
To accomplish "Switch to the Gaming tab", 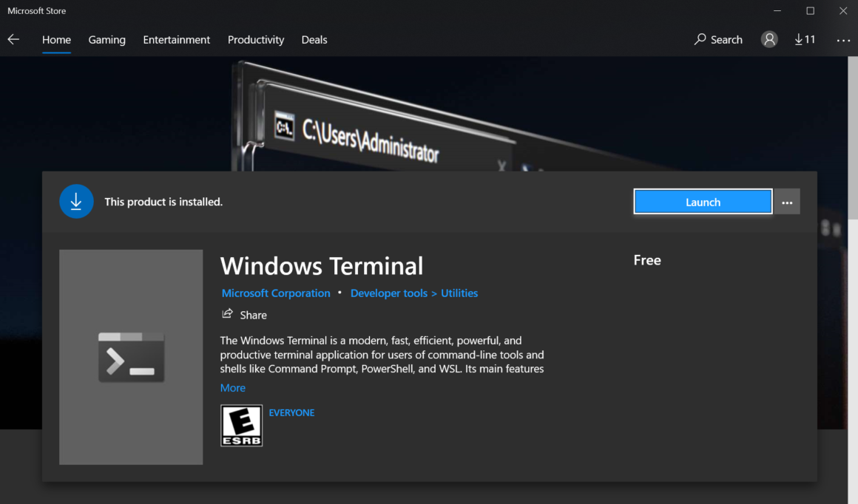I will 107,39.
